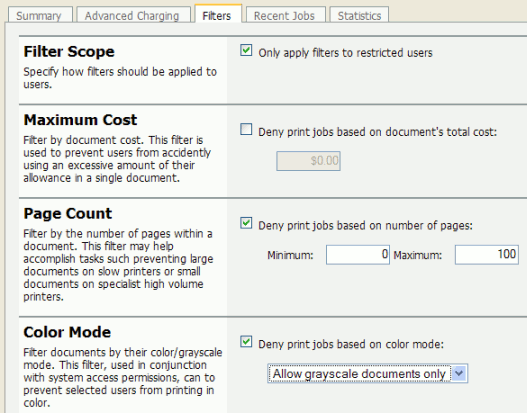Click the Maximum Cost heading
527x413 pixels.
(x=80, y=120)
